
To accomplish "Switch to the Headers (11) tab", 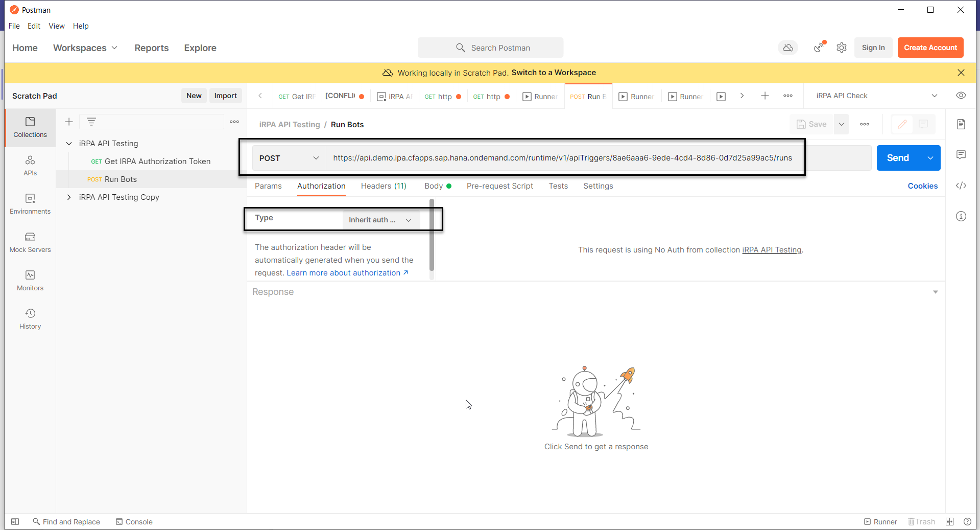I will click(x=384, y=186).
